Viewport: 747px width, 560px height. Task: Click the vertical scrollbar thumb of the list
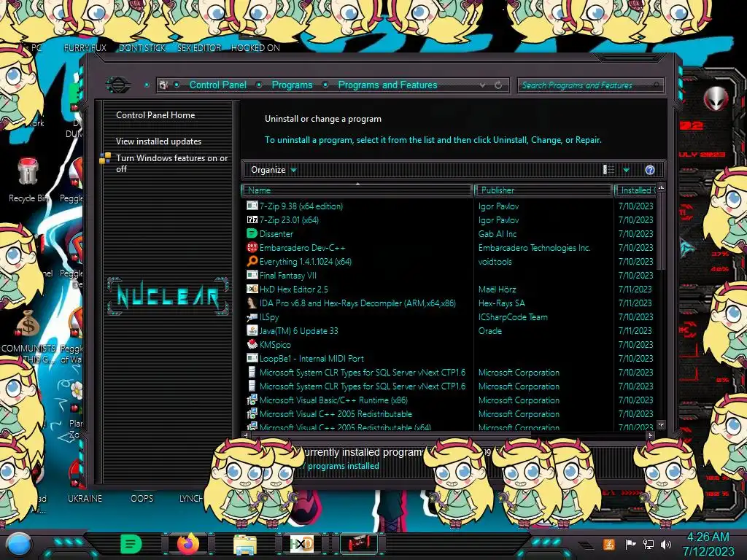(661, 232)
